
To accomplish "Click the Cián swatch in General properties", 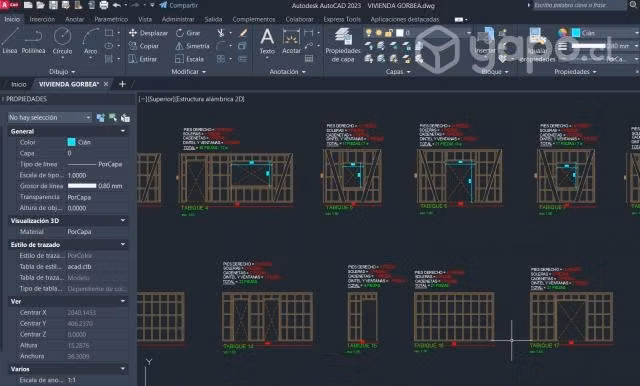I will pyautogui.click(x=71, y=142).
